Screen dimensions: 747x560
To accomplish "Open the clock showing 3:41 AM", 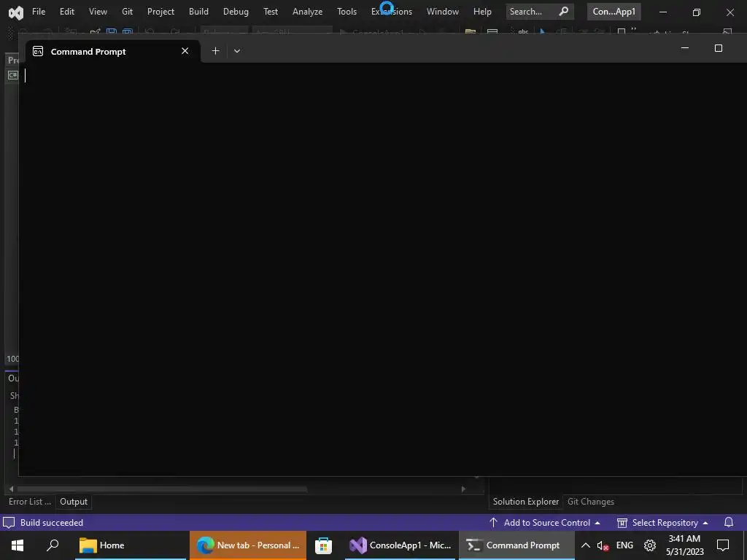I will tap(684, 545).
